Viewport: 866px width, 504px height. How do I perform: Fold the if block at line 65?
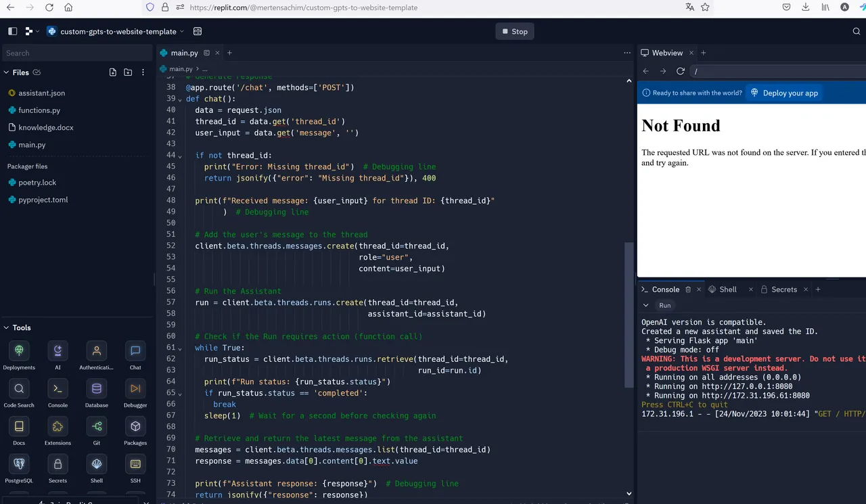(x=179, y=394)
